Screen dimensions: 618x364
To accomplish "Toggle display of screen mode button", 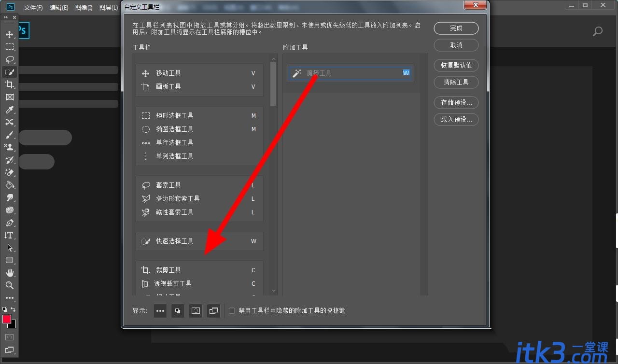I will click(213, 311).
